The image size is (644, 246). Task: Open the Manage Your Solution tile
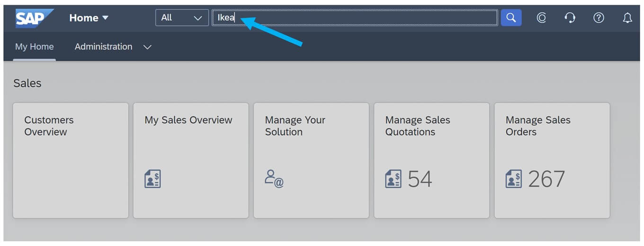(x=311, y=161)
